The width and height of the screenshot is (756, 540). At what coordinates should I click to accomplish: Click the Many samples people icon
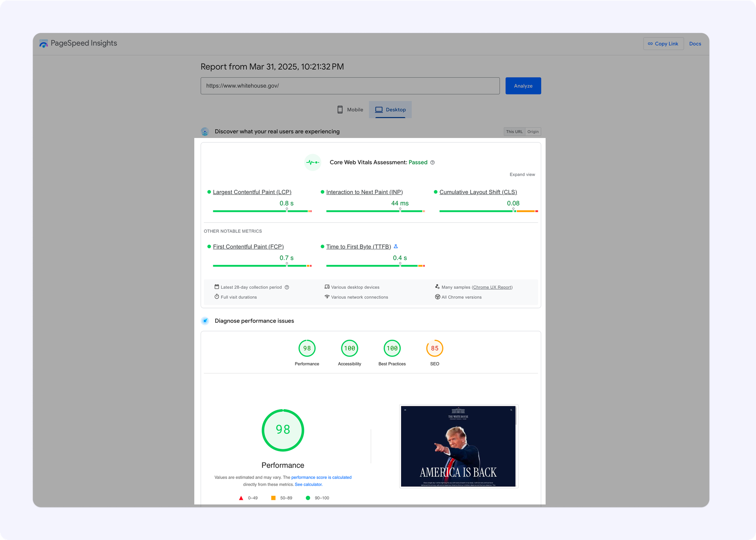pos(437,287)
